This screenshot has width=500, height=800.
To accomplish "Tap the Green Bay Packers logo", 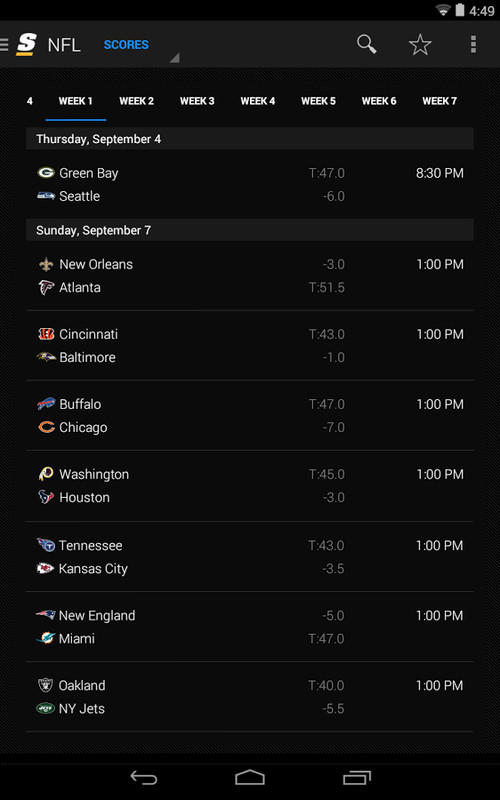I will [46, 173].
